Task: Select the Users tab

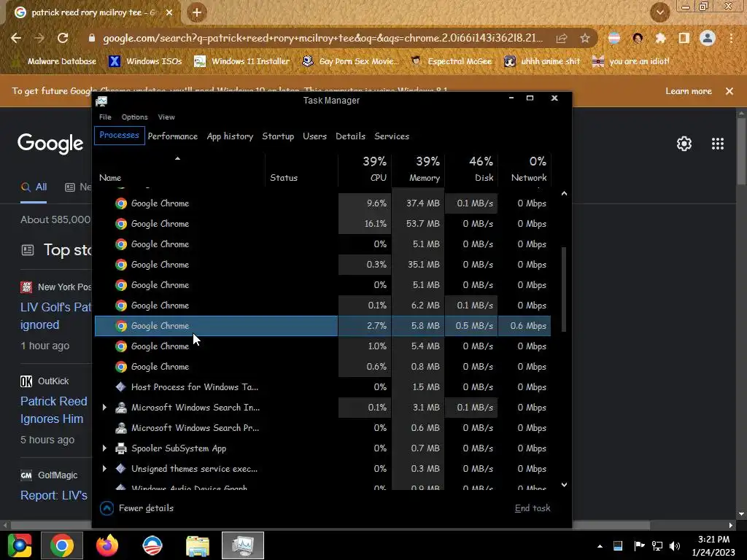Action: point(314,136)
